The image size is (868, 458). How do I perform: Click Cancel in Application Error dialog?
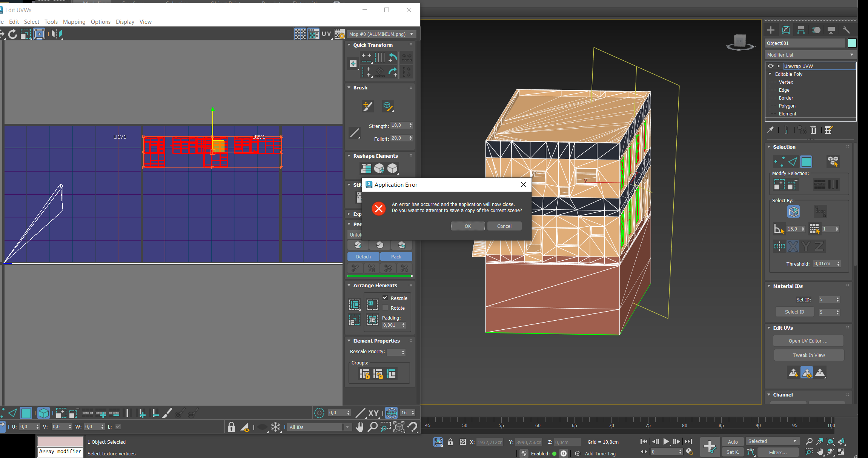tap(504, 226)
